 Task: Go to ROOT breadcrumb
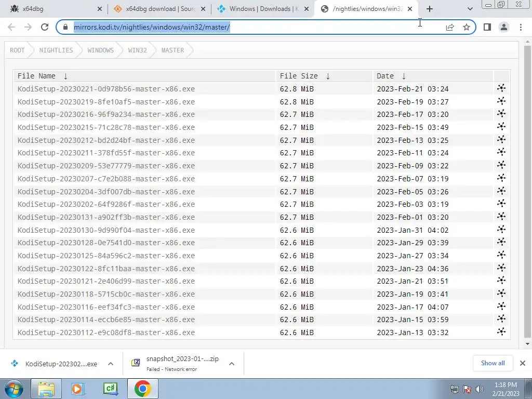17,50
